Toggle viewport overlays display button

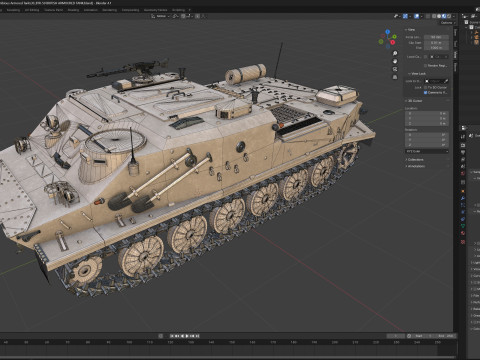coord(417,16)
